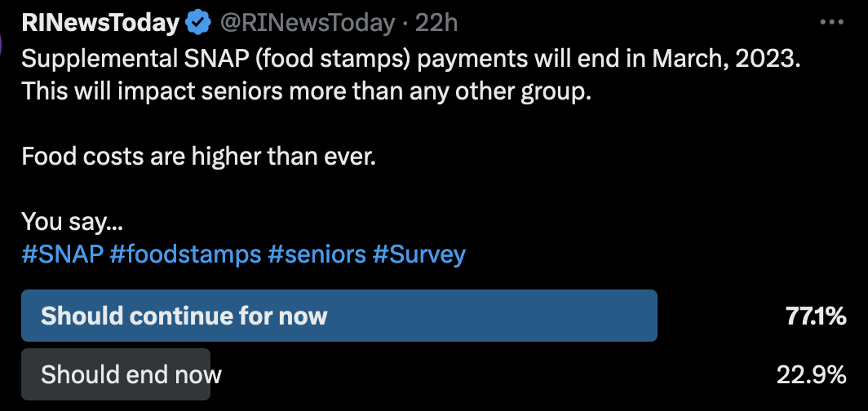Click the 'Food costs are higher than ever' line
The height and width of the screenshot is (411, 868).
198,156
